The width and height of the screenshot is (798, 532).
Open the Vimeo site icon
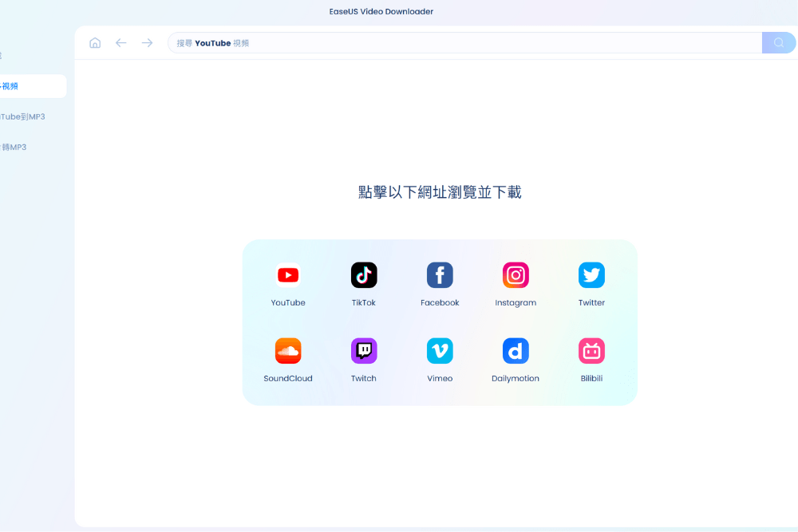point(440,351)
